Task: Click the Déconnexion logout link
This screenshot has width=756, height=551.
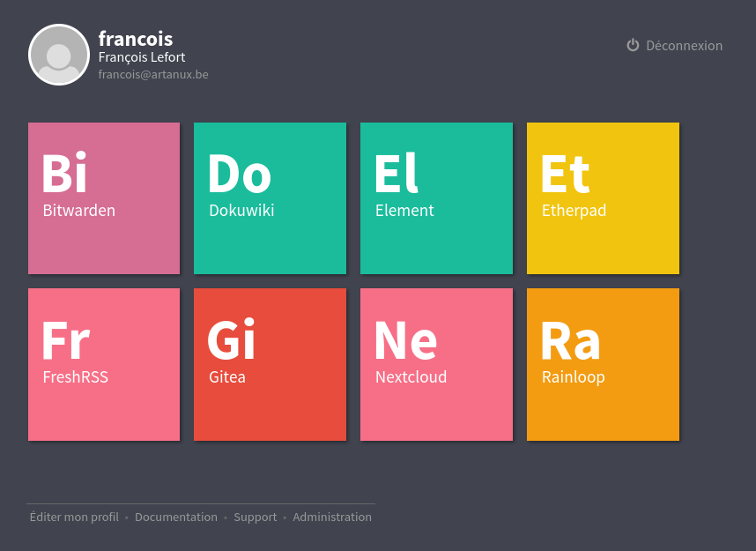Action: pos(684,46)
